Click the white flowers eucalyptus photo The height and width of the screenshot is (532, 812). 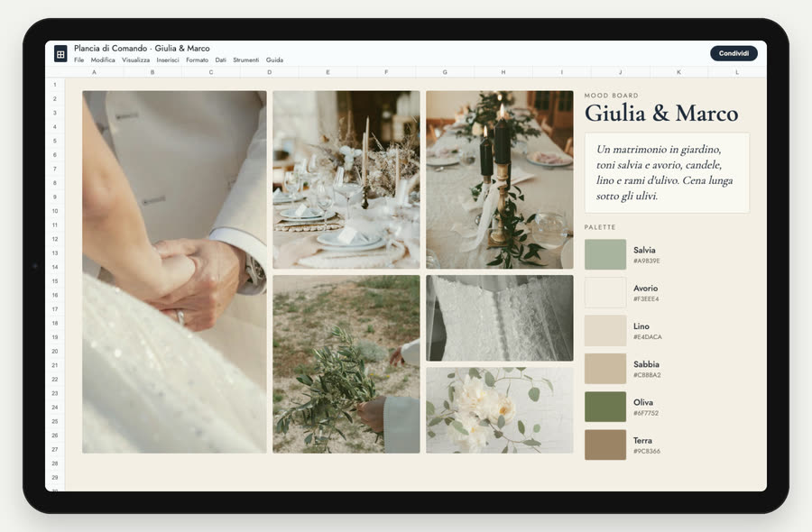click(500, 410)
